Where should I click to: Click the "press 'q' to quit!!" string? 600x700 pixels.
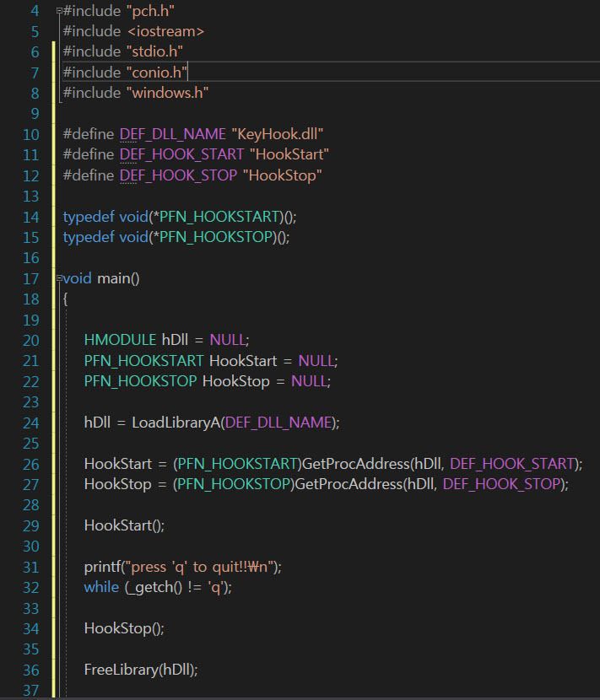[x=199, y=567]
